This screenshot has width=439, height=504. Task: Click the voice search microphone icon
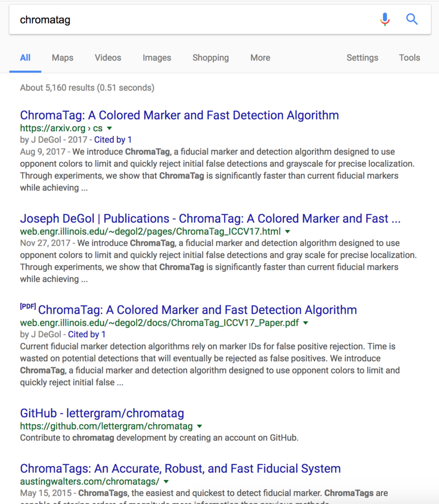[x=385, y=20]
